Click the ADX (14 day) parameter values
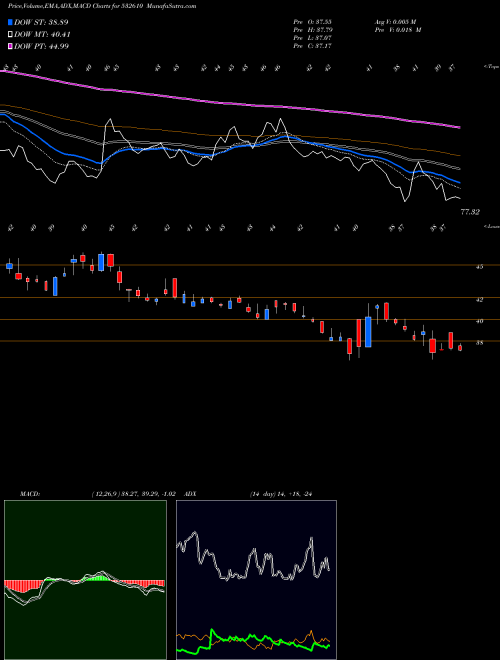The image size is (500, 660). point(281,494)
